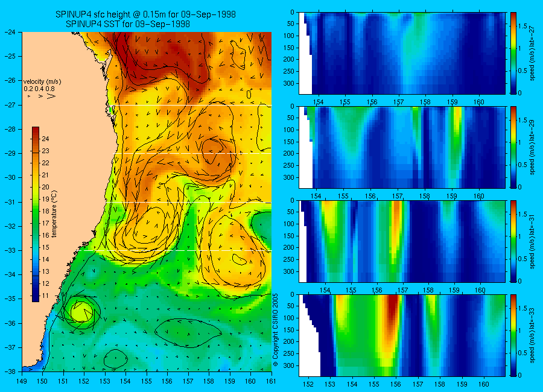The height and width of the screenshot is (392, 543).
Task: Click the title line 'SPINUP4 sfc height @ 0.15m for 09-Sep-1998'
Action: pyautogui.click(x=145, y=14)
